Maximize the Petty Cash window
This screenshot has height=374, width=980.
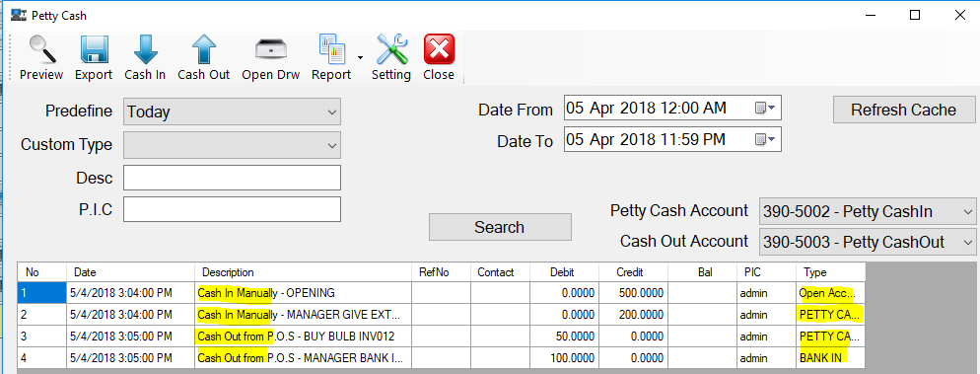(914, 15)
